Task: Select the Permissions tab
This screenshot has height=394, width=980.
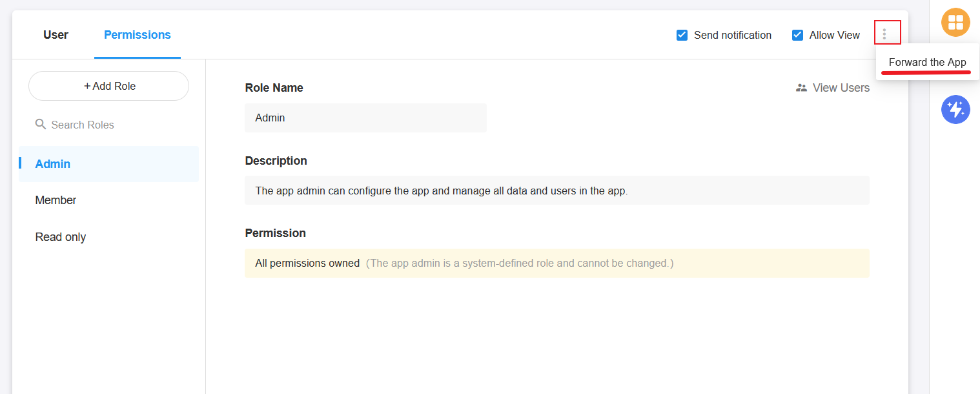Action: pos(137,35)
